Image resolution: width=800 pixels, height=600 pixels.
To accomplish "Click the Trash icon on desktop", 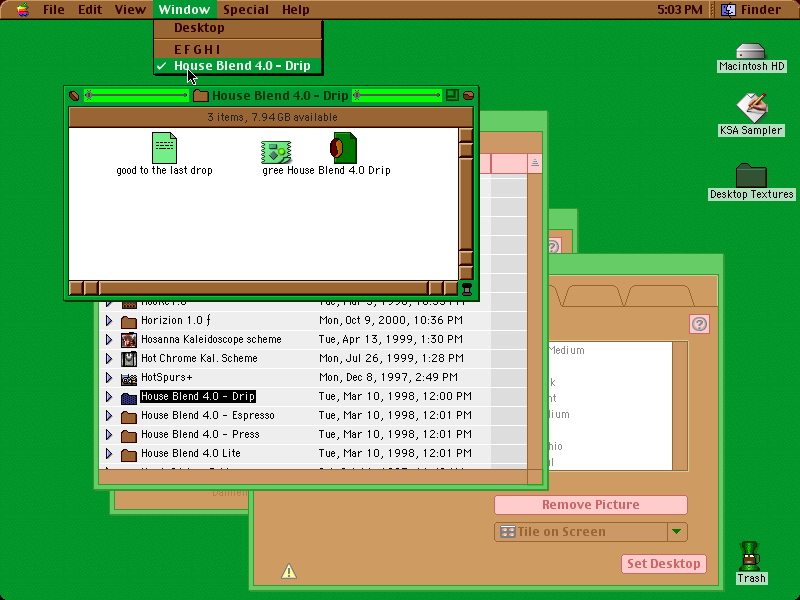I will tap(751, 556).
